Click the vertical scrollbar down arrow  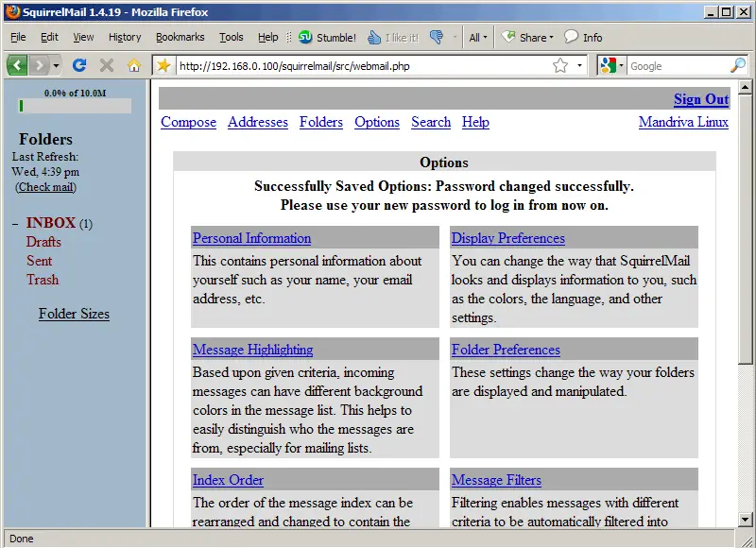point(745,520)
